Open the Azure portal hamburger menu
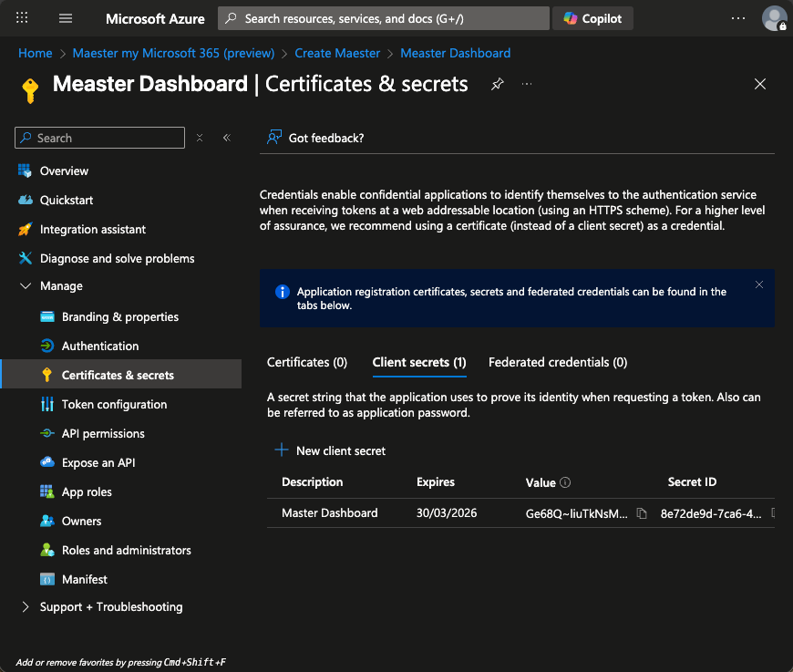The width and height of the screenshot is (793, 672). (65, 18)
